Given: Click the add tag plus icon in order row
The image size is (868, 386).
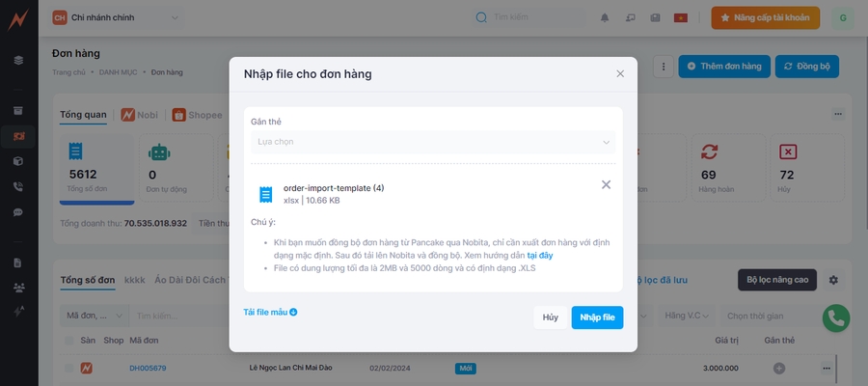Looking at the screenshot, I should tap(779, 368).
